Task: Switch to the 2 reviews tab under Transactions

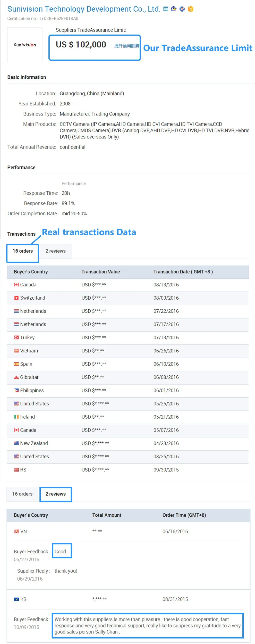Action: pyautogui.click(x=56, y=251)
